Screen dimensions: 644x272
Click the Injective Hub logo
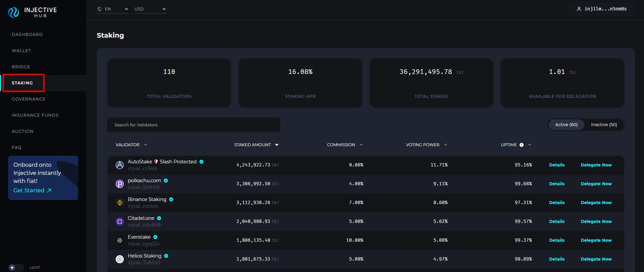32,12
